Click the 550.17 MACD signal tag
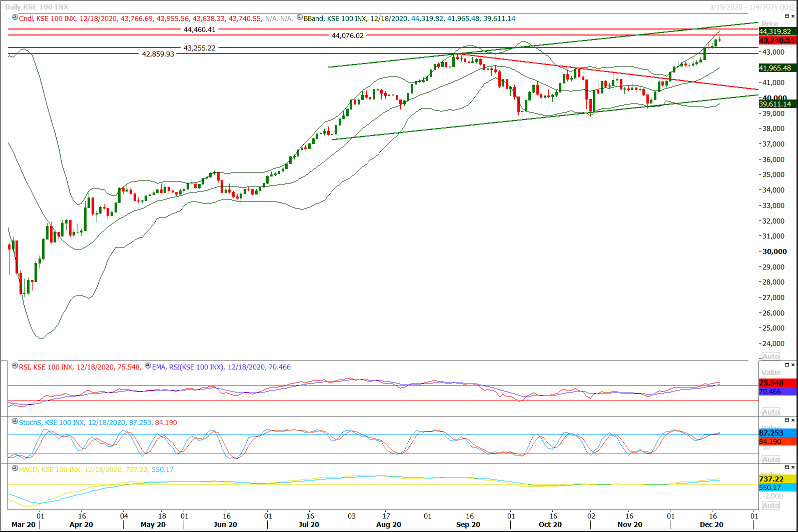 pyautogui.click(x=777, y=487)
